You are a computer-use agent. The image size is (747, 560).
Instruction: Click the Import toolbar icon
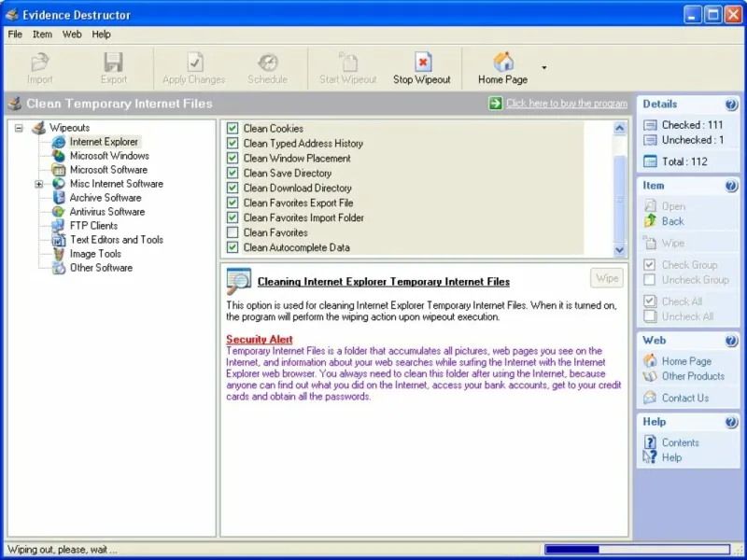click(x=40, y=63)
